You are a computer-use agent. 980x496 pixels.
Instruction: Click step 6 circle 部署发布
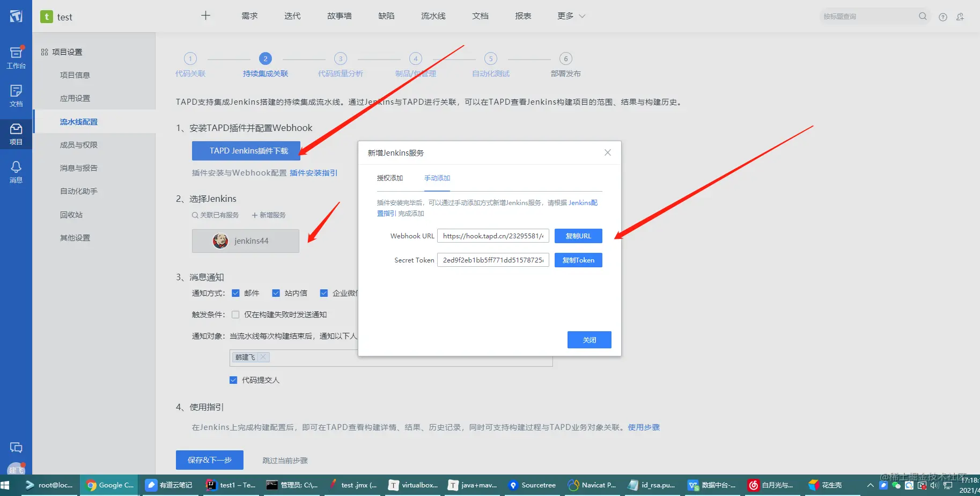tap(566, 59)
